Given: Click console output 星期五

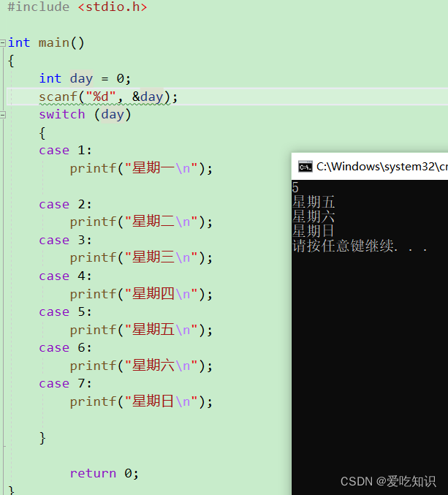Looking at the screenshot, I should [x=314, y=202].
